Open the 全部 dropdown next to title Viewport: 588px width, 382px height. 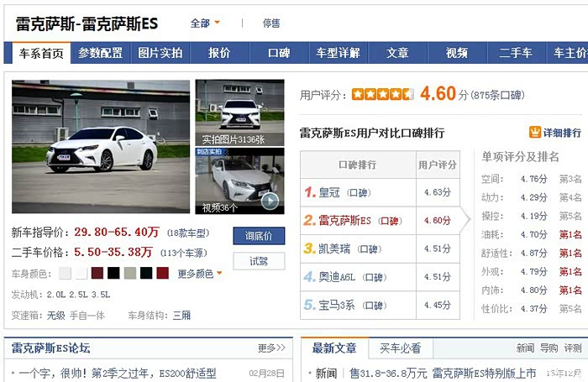pos(205,24)
